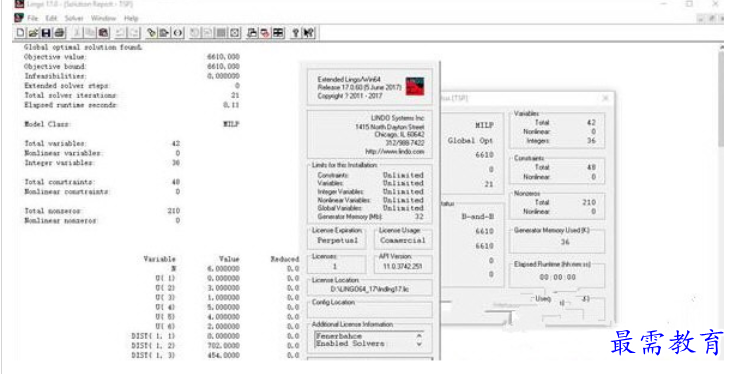Click the Match Parenthesis toolbar icon

[x=178, y=33]
